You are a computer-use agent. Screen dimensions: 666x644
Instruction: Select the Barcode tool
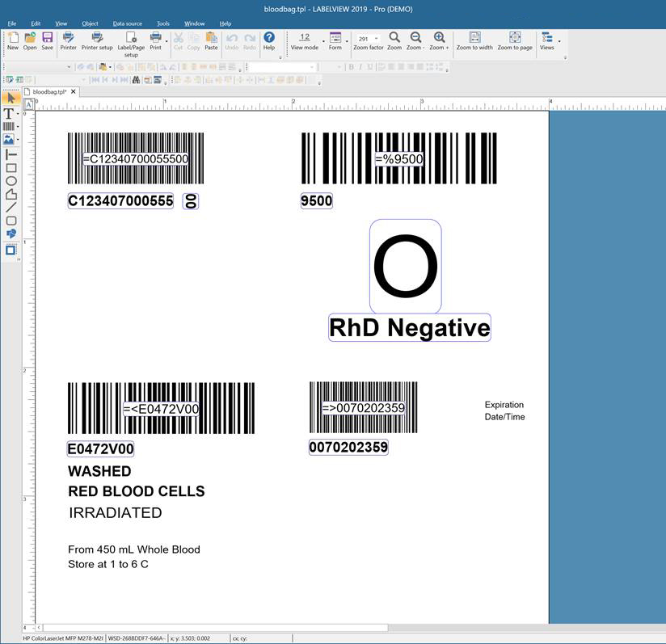click(x=11, y=125)
